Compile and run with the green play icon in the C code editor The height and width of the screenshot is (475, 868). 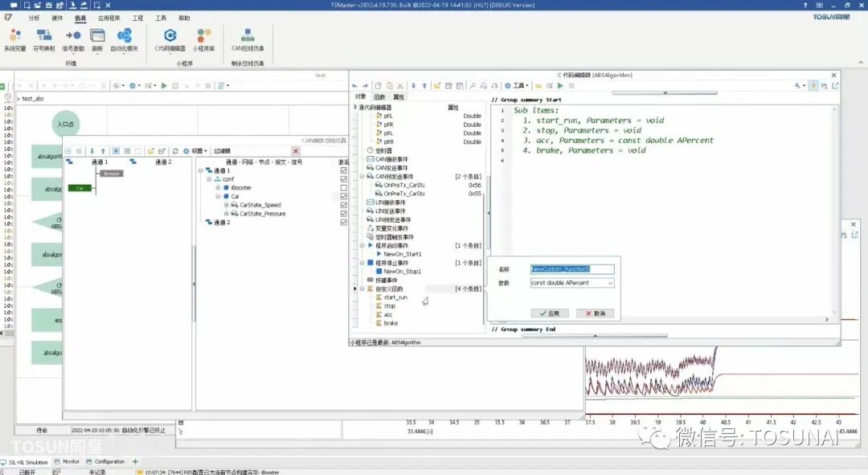point(560,86)
